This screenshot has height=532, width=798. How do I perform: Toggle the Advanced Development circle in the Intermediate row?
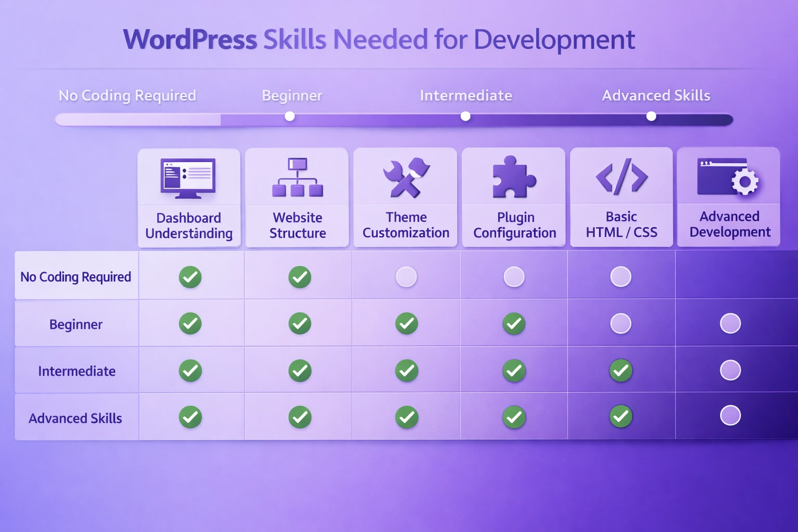730,370
